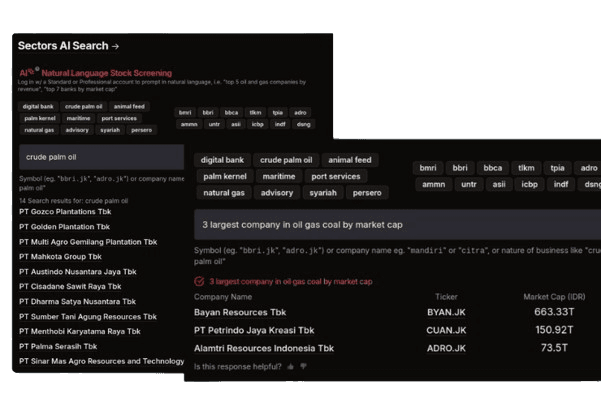Viewport: 601px width, 415px height.
Task: Open the CUAN.JK ticker link
Action: tap(446, 330)
